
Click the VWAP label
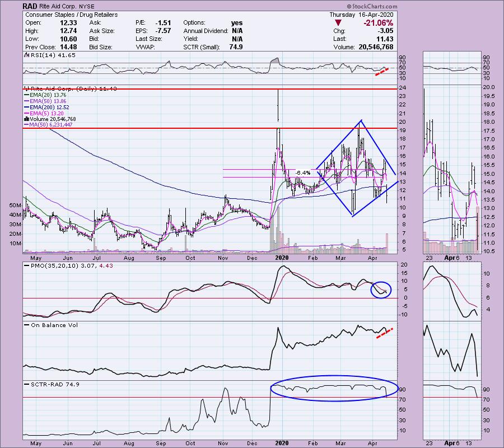(146, 47)
